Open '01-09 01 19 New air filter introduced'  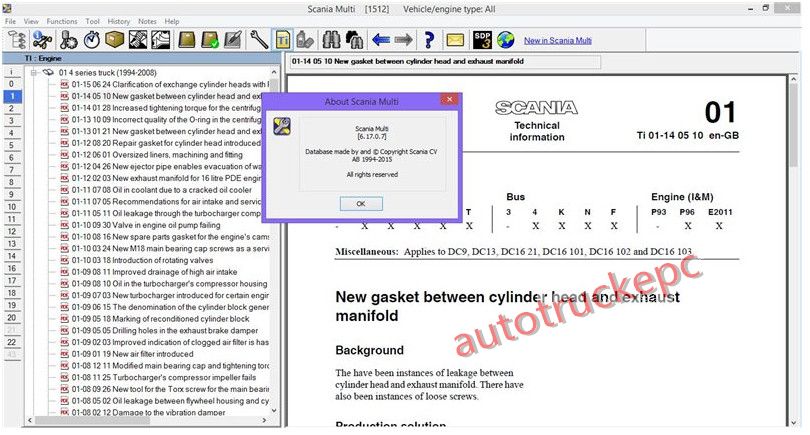[132, 354]
